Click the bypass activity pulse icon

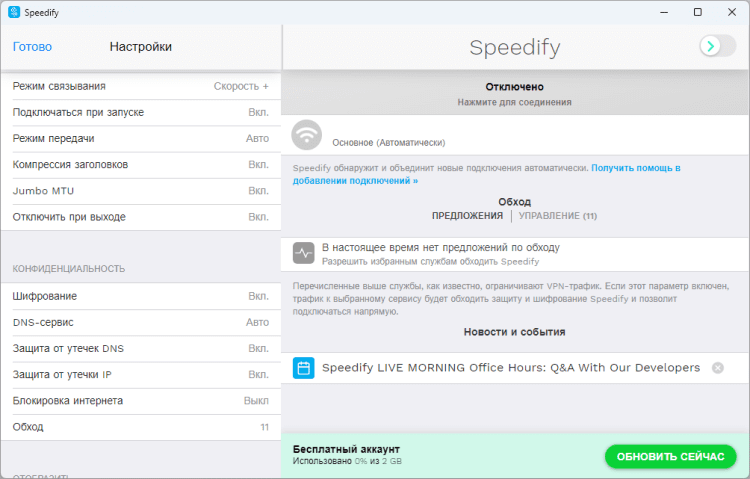point(304,253)
